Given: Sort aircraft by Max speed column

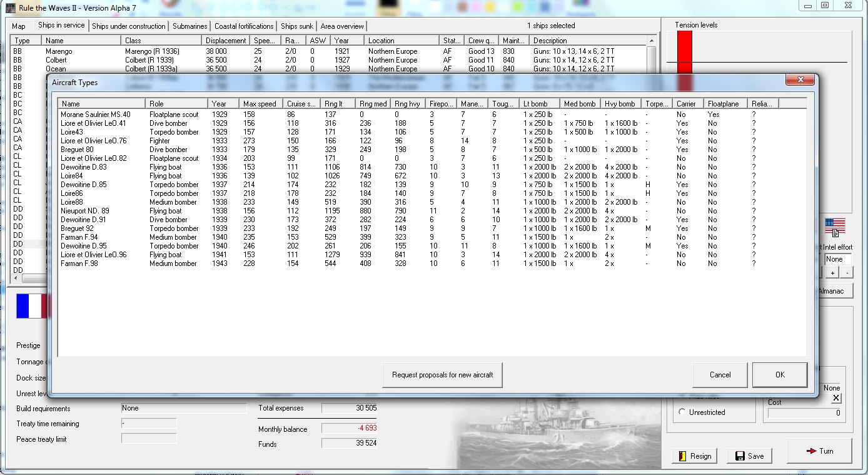Looking at the screenshot, I should [261, 104].
